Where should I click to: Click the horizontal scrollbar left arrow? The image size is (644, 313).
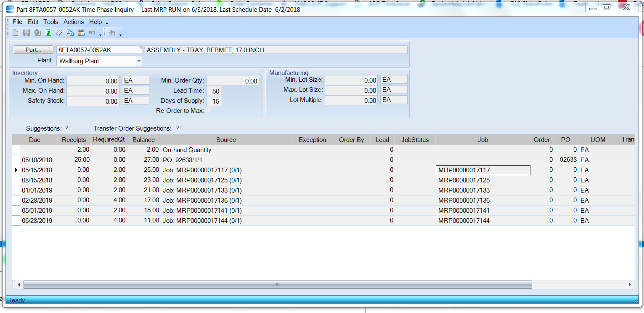coord(19,284)
